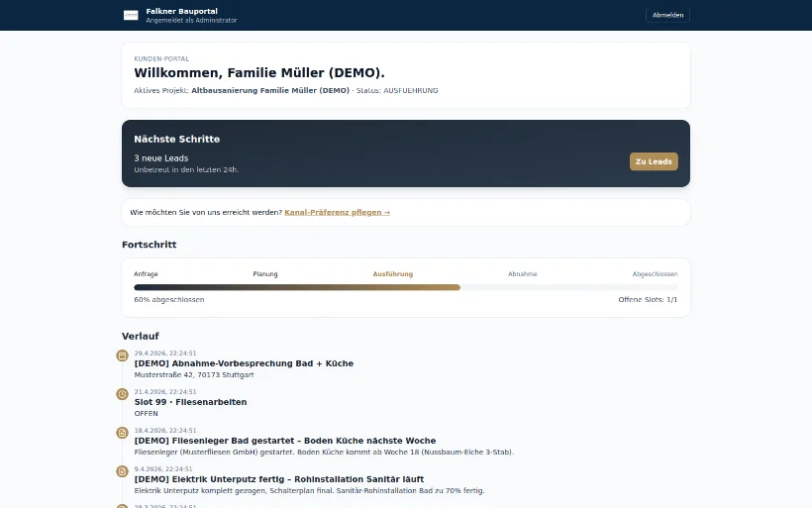The height and width of the screenshot is (508, 812).
Task: Follow the Kanal-Präferenz pflegen link
Action: pyautogui.click(x=337, y=212)
